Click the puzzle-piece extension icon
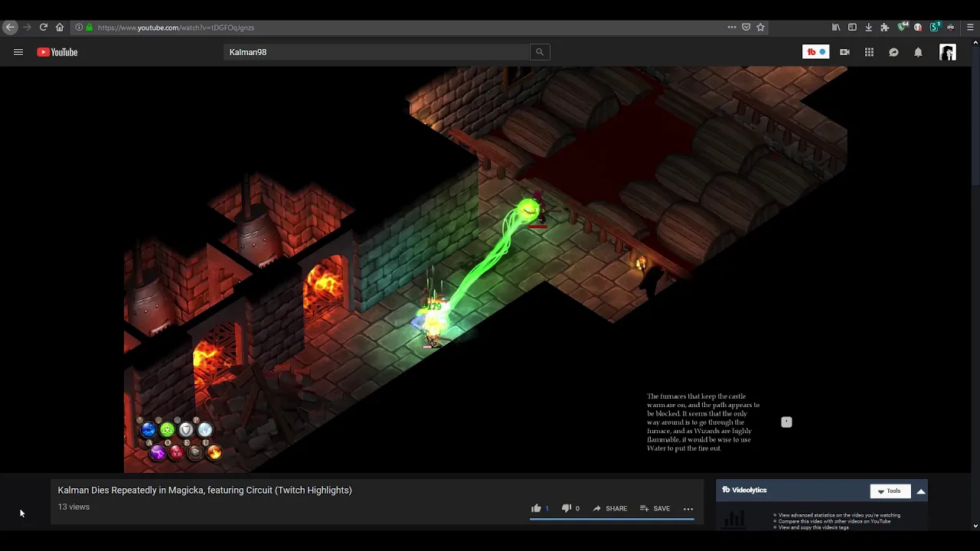Viewport: 980px width, 551px height. 885,27
